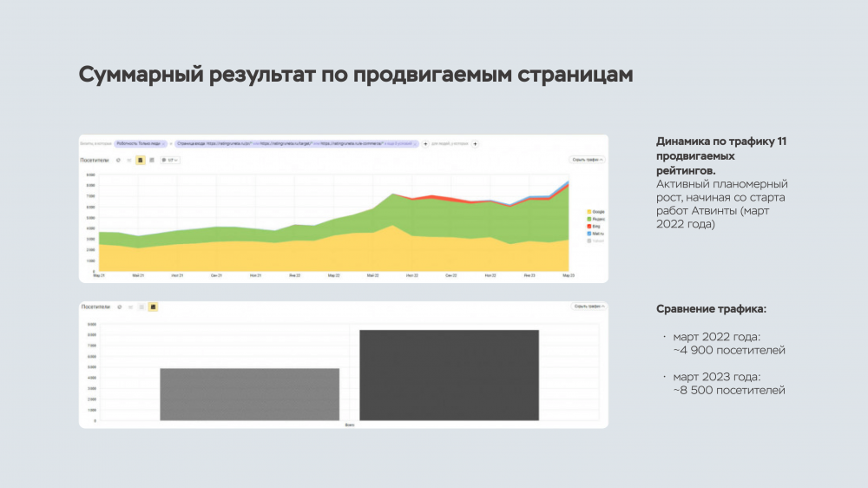Collapse bottom chart via 'Скрыть график'
This screenshot has width=868, height=488.
(589, 307)
